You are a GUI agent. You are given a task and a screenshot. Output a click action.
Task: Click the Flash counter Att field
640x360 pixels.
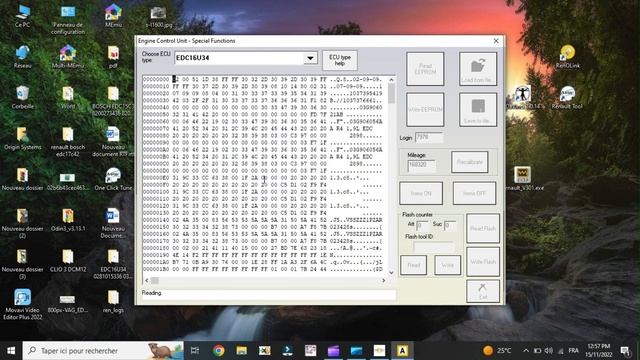tap(422, 225)
